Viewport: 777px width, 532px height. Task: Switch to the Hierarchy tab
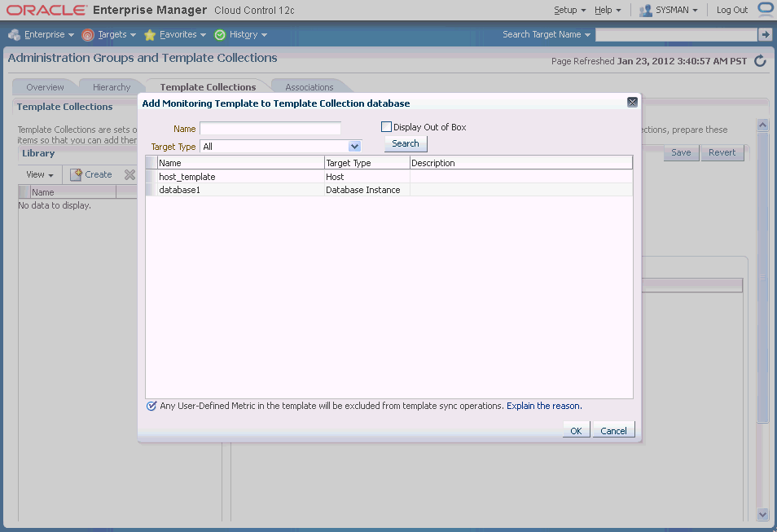[x=112, y=87]
